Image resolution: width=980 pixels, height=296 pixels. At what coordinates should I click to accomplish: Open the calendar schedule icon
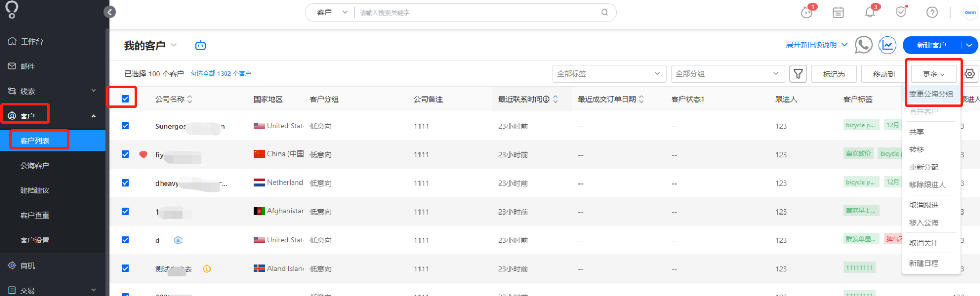tap(838, 12)
